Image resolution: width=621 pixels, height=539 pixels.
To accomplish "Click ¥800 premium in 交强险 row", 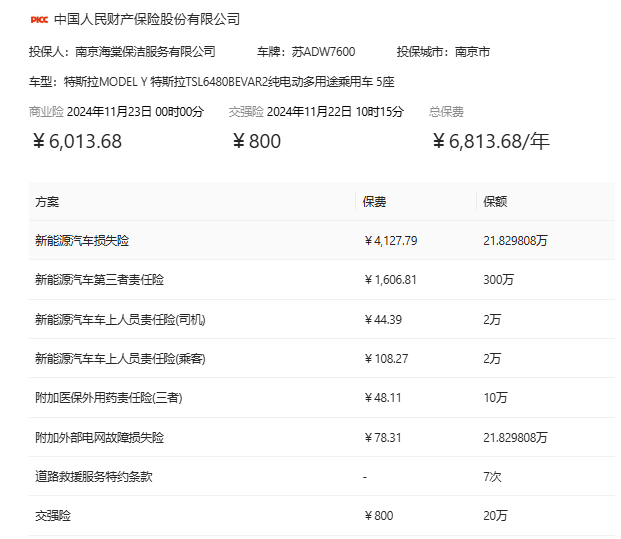I will click(379, 516).
